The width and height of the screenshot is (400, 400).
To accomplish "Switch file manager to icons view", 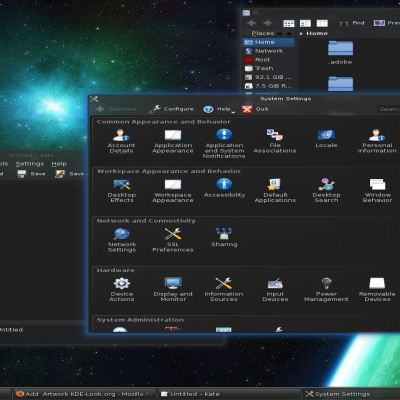I will pyautogui.click(x=289, y=23).
